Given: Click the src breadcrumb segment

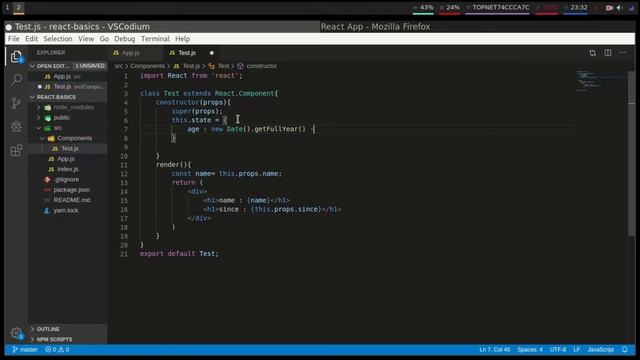Looking at the screenshot, I should (x=119, y=66).
